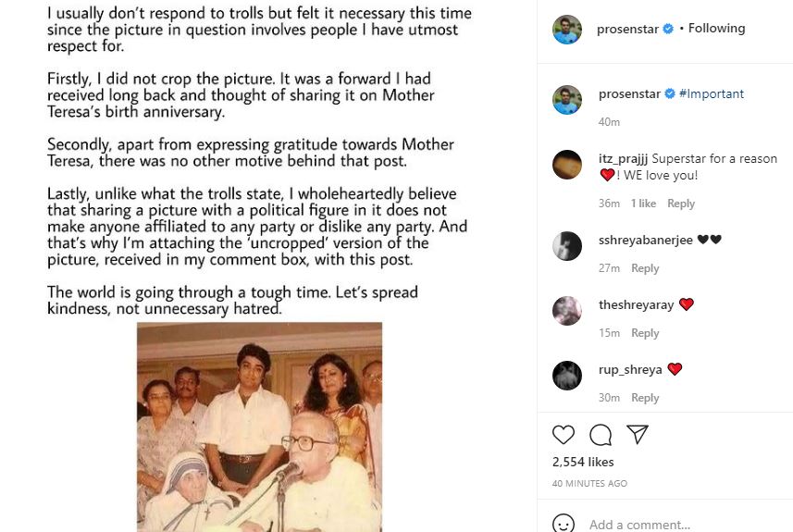
Task: Click prosenstar profile avatar in header
Action: click(x=567, y=30)
